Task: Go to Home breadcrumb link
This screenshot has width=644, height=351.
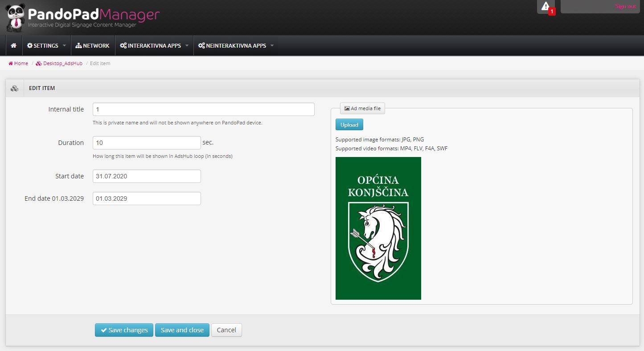Action: coord(18,63)
